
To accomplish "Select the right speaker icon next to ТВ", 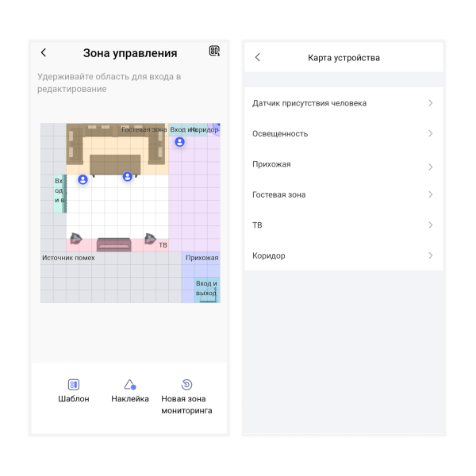I will point(149,237).
